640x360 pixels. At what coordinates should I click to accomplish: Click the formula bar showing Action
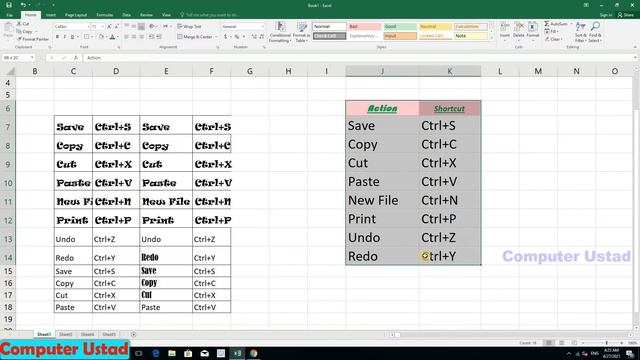[x=359, y=58]
